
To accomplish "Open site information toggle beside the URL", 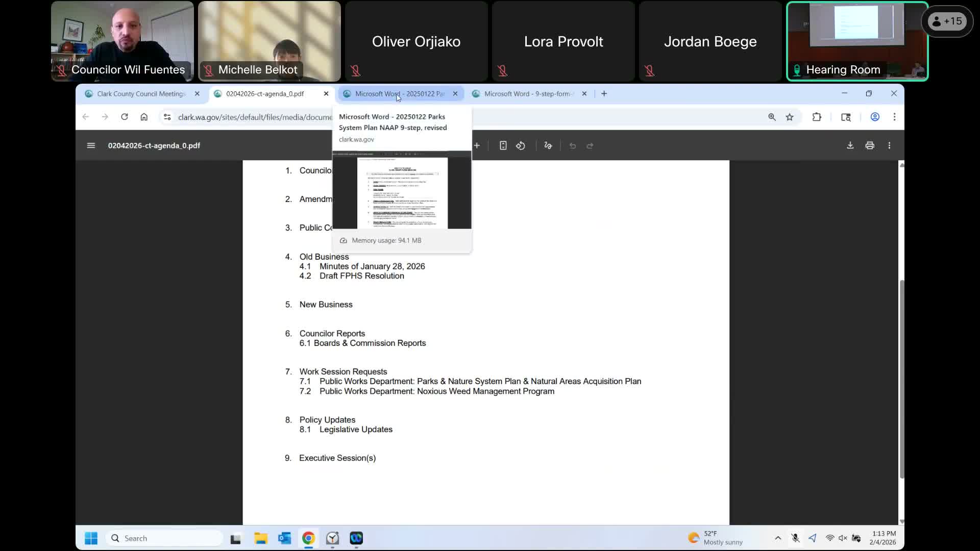I will pos(167,117).
